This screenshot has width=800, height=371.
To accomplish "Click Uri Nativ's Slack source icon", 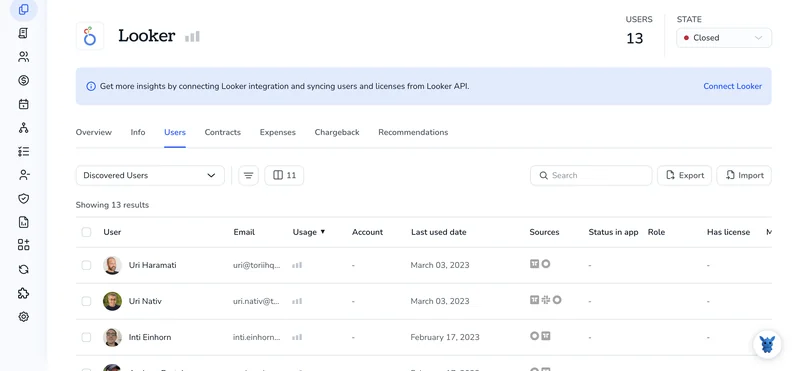I will coord(546,300).
